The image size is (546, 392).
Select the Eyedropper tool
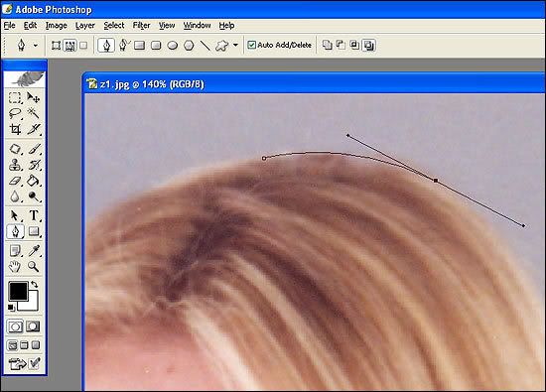[34, 251]
